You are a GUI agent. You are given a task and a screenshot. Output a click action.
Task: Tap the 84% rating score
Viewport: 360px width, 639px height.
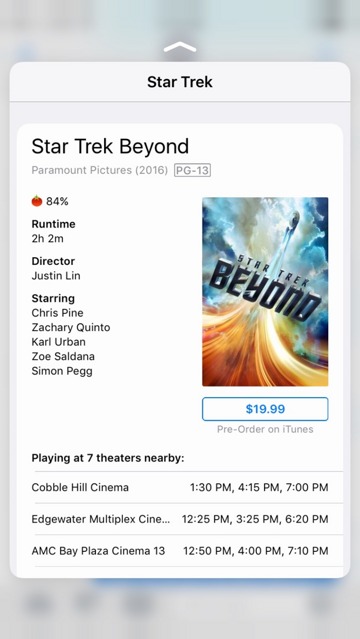coord(57,201)
